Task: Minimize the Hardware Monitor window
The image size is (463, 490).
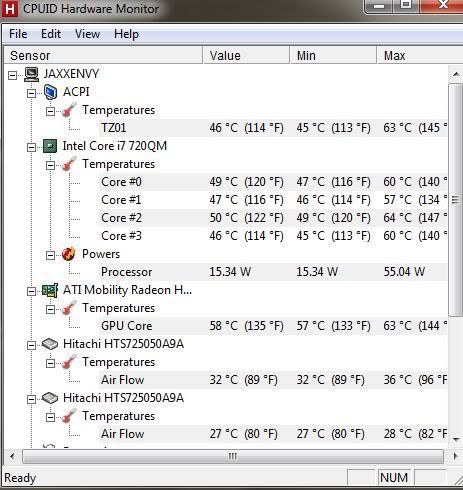Action: click(x=379, y=6)
